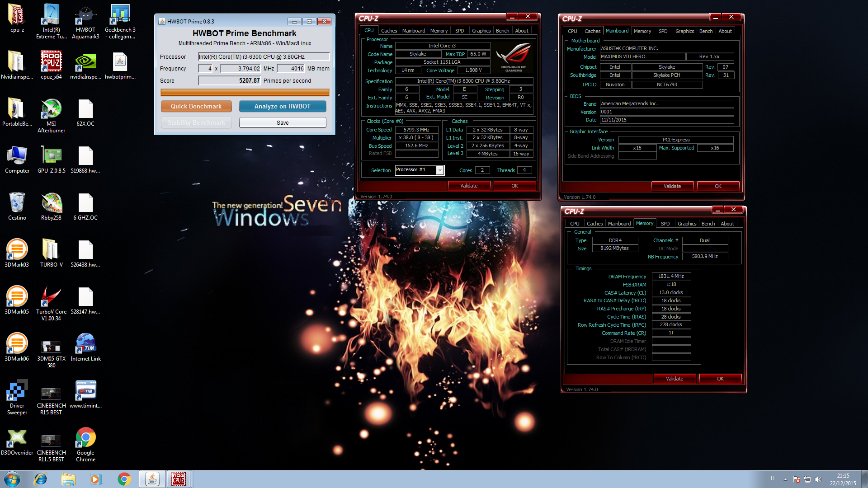The height and width of the screenshot is (488, 868).
Task: Launch HWBOT Aquamark3 desktop shortcut
Action: tap(85, 21)
